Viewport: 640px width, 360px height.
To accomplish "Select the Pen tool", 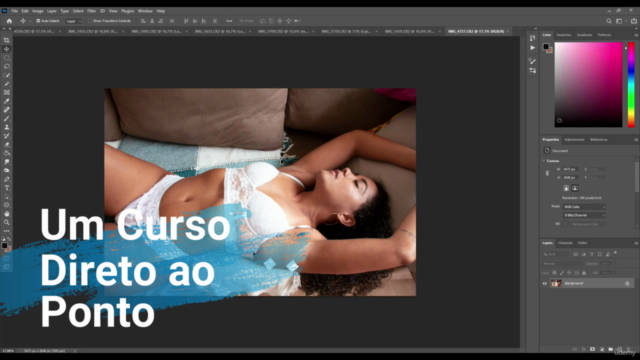I will (7, 179).
